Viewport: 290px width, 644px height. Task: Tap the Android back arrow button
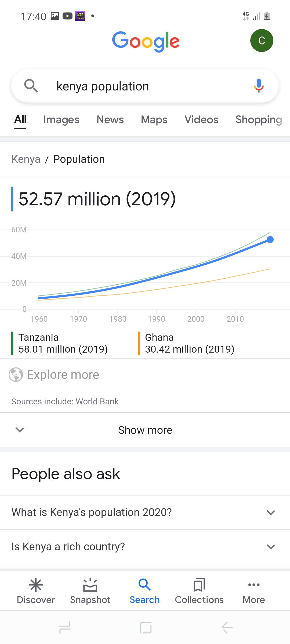click(x=227, y=628)
